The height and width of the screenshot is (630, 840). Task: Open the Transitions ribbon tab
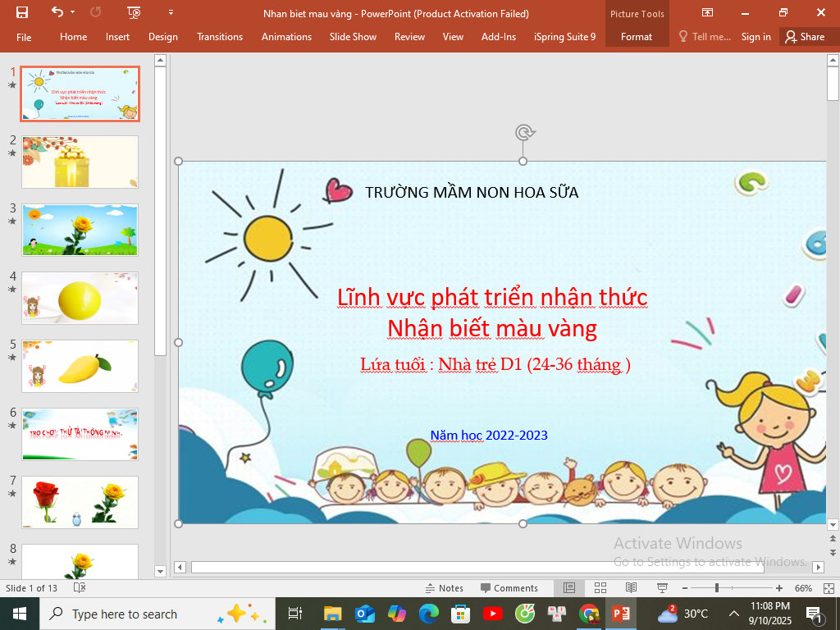point(220,37)
